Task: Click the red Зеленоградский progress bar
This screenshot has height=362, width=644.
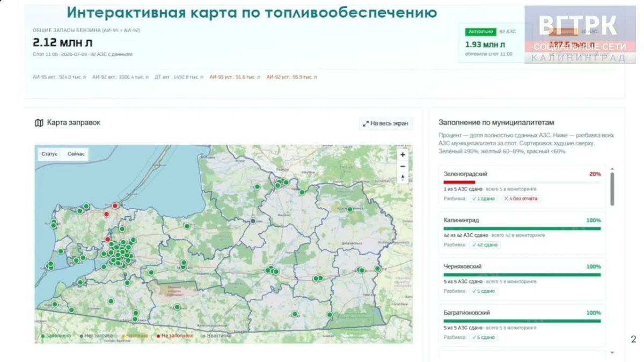Action: pos(459,182)
